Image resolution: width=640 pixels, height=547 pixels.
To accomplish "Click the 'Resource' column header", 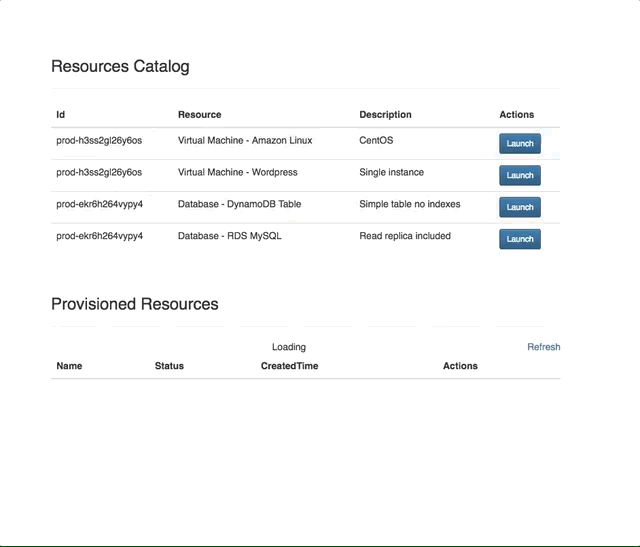I will click(x=200, y=115).
